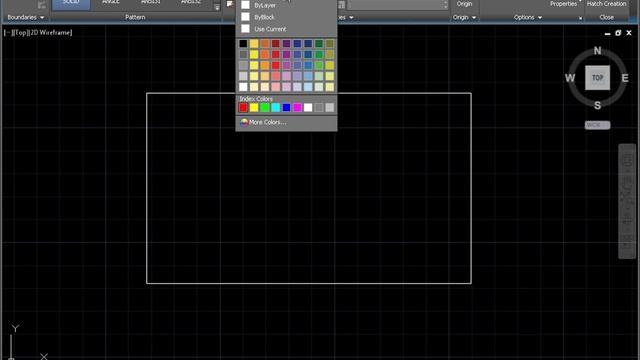Image resolution: width=640 pixels, height=360 pixels.
Task: Close the drawing viewport window
Action: click(629, 33)
